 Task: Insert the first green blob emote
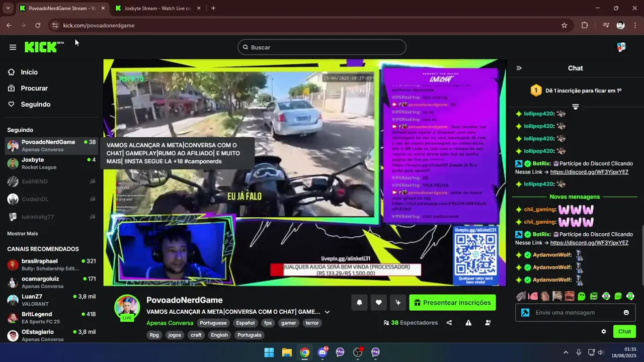click(x=582, y=296)
